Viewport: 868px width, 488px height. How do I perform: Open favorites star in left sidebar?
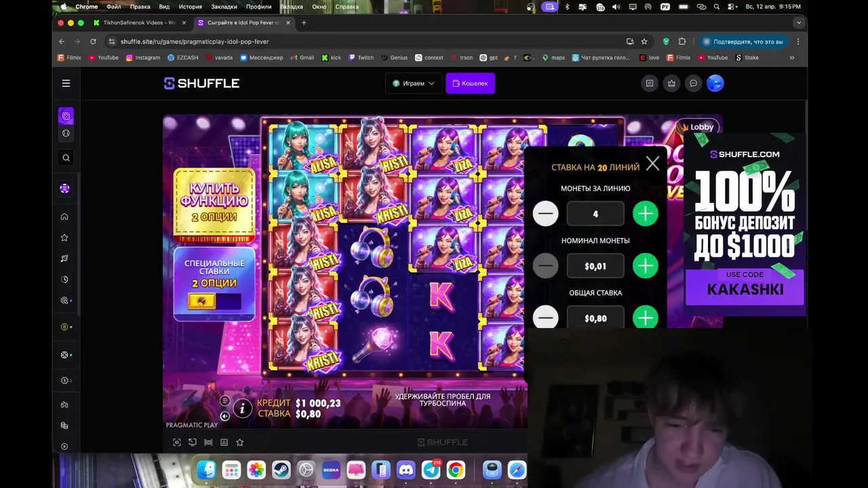click(64, 238)
